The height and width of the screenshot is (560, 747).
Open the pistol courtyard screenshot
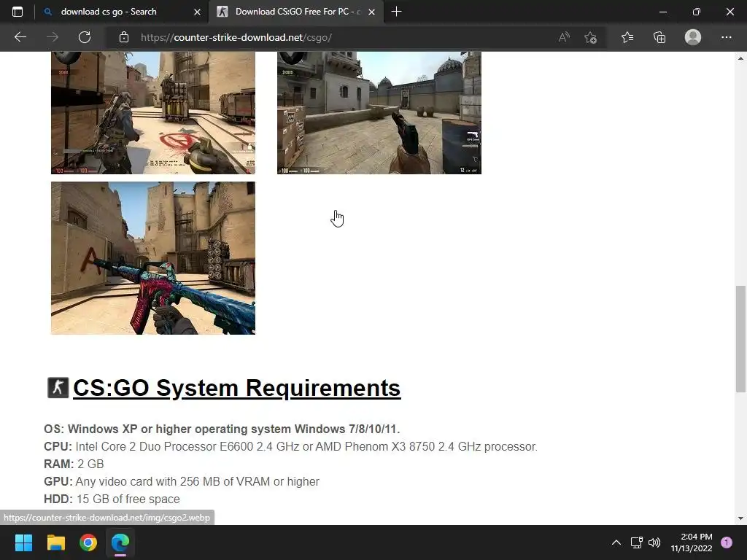(379, 113)
